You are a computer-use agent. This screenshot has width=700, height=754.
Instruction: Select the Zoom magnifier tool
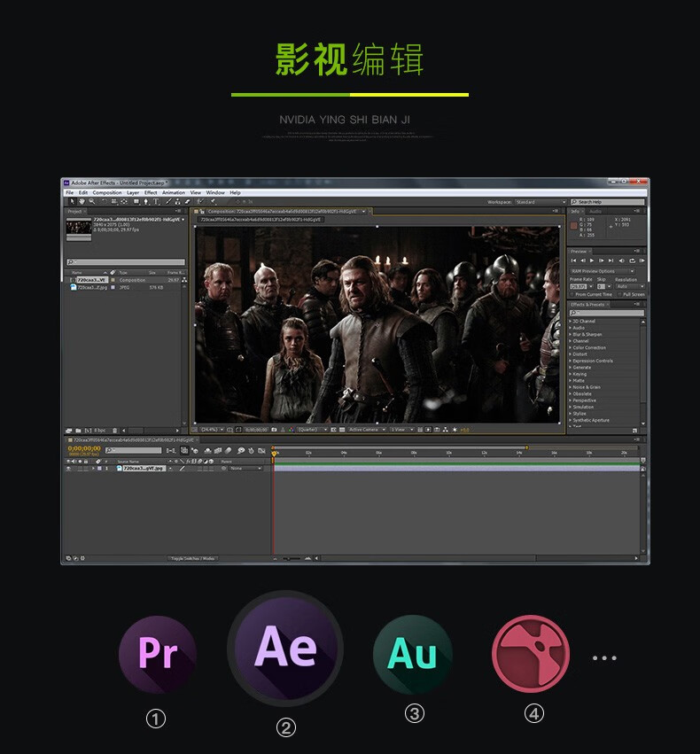click(x=92, y=201)
